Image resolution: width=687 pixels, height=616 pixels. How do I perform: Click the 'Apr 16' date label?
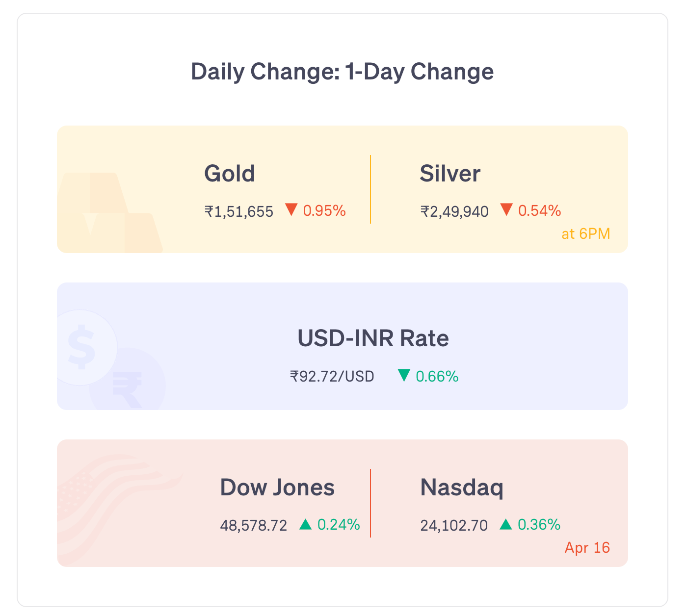(x=587, y=547)
